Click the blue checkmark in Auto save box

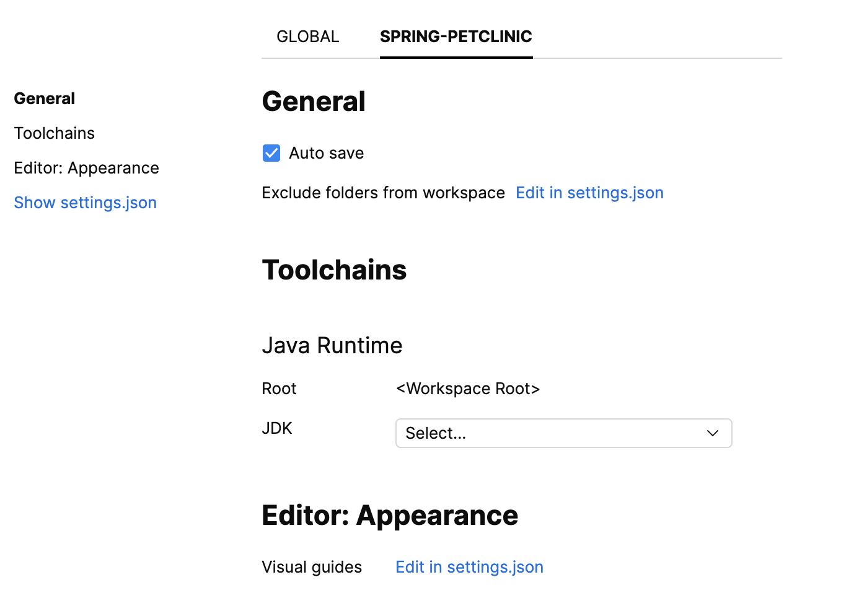click(x=271, y=152)
